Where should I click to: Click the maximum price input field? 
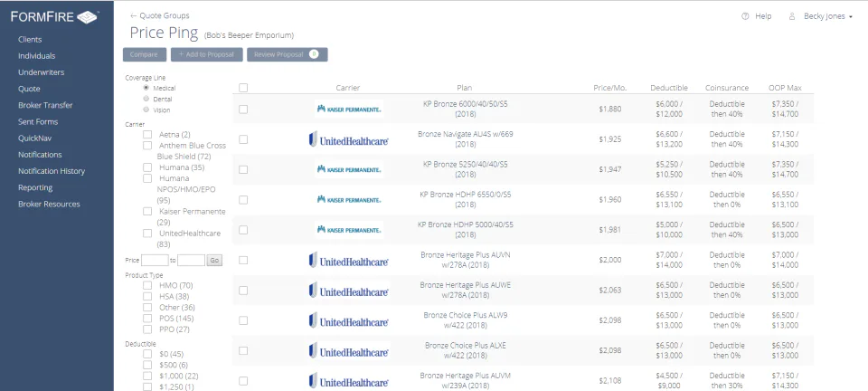pos(191,261)
